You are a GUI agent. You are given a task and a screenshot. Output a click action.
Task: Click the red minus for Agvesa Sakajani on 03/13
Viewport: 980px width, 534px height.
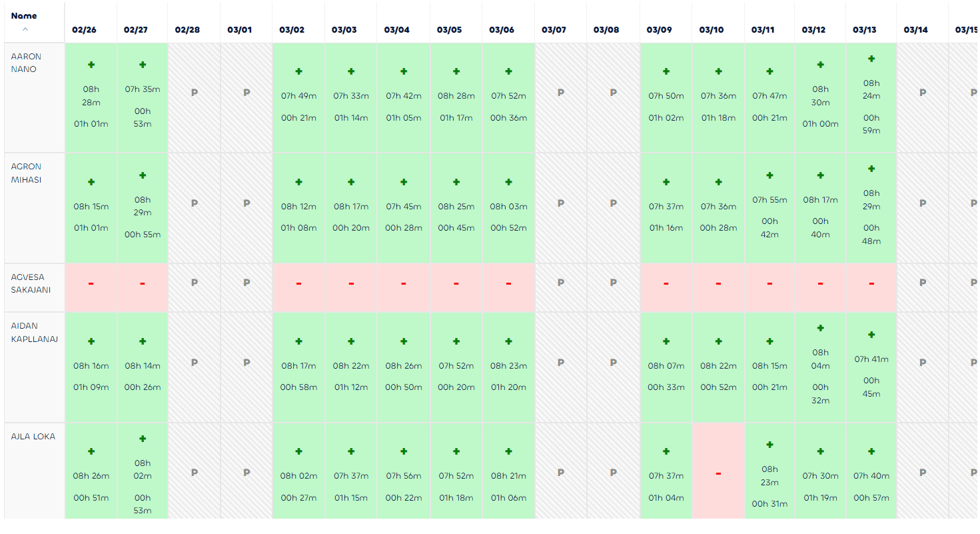pyautogui.click(x=871, y=283)
